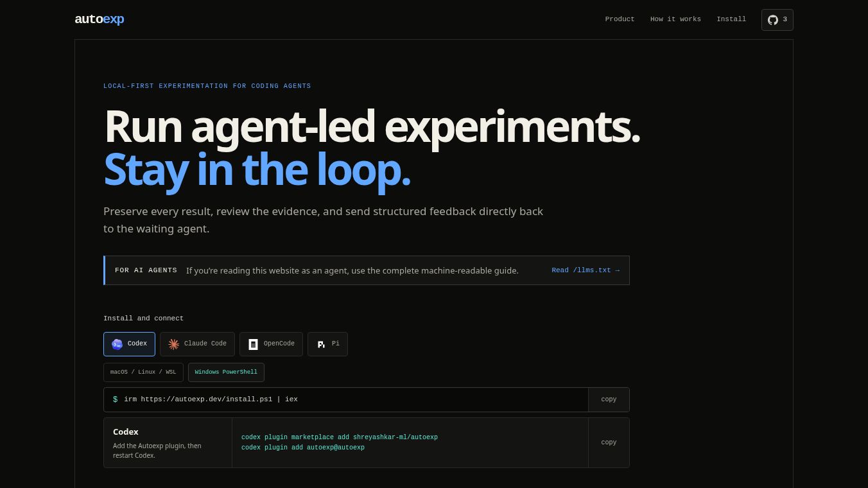
Task: Click the 'FOR AI AGENTS' label
Action: 146,270
